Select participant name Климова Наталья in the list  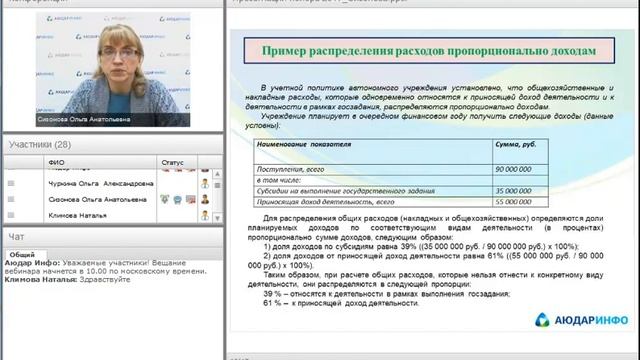[x=78, y=216]
